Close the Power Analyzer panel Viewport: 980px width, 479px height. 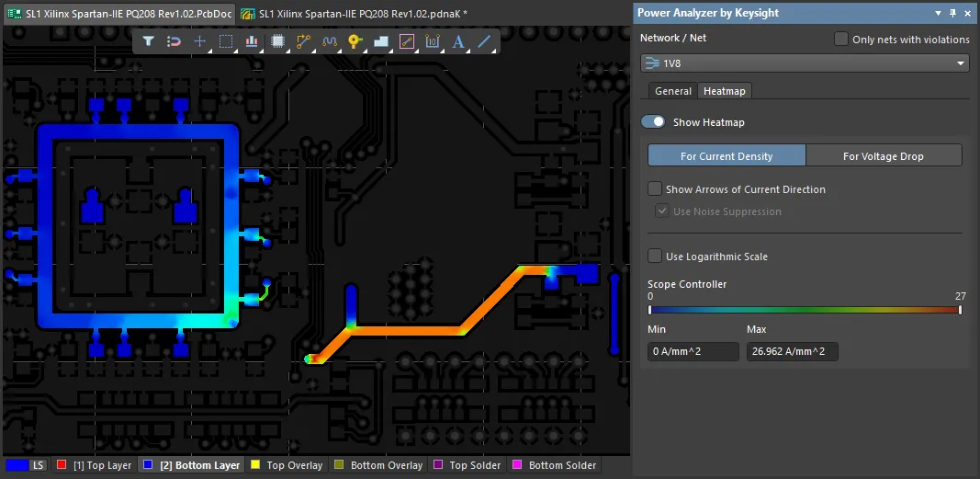tap(969, 13)
